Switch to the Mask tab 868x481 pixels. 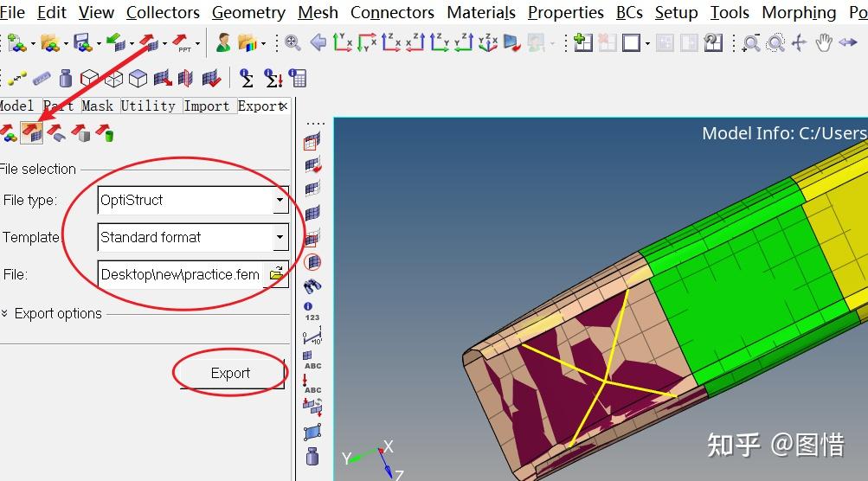(x=98, y=106)
